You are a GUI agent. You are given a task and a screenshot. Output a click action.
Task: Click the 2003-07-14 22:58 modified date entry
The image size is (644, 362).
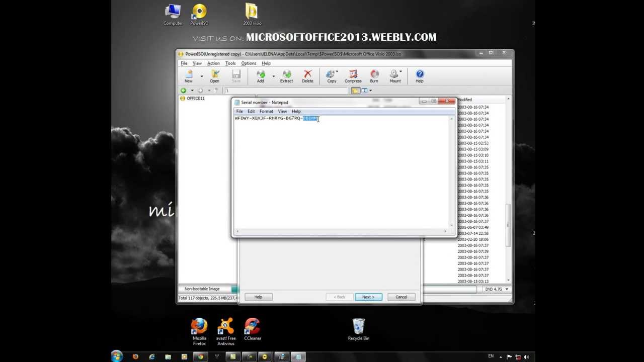point(473,233)
